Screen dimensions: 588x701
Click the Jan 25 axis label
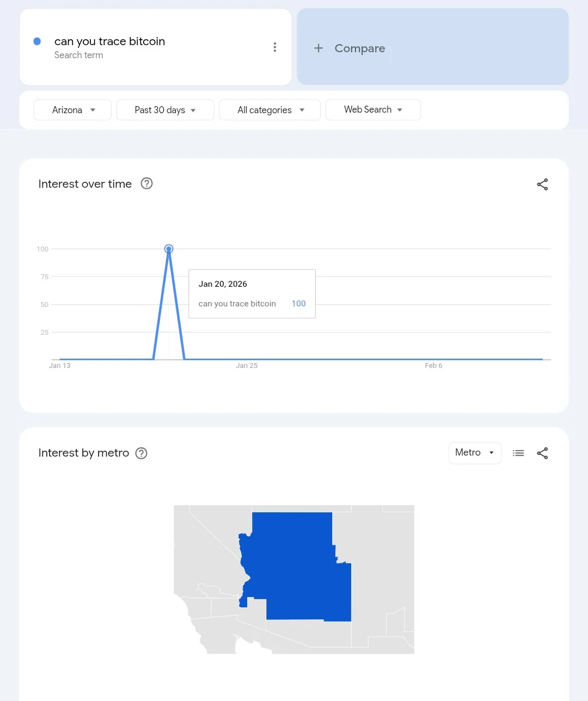click(x=247, y=366)
